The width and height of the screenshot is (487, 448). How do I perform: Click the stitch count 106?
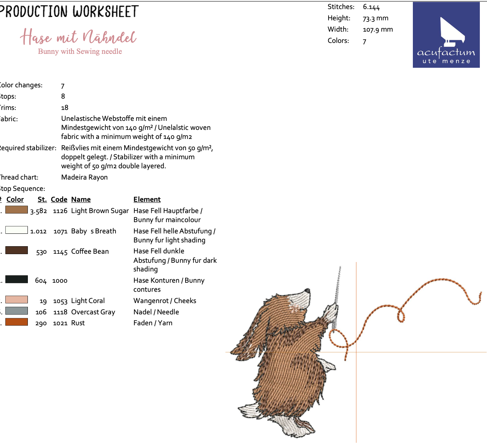pos(41,312)
